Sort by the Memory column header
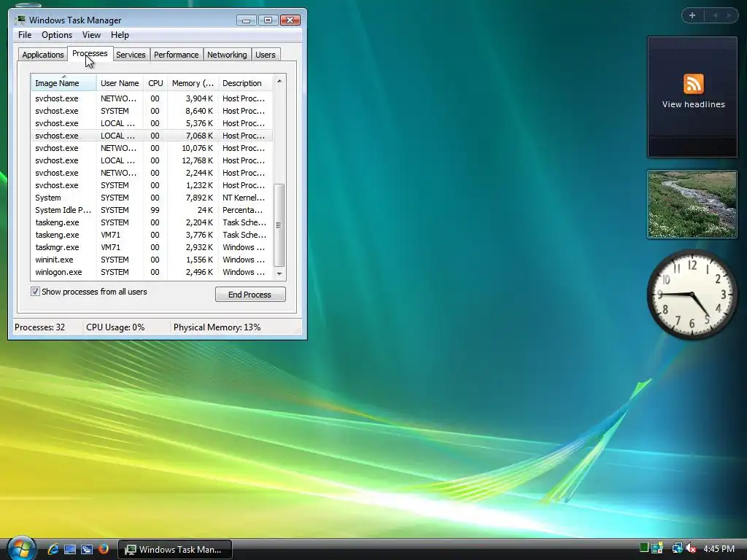The width and height of the screenshot is (747, 560). tap(193, 83)
